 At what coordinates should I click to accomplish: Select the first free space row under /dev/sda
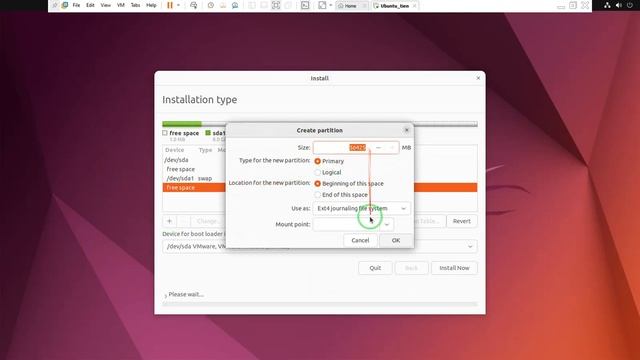pyautogui.click(x=194, y=169)
